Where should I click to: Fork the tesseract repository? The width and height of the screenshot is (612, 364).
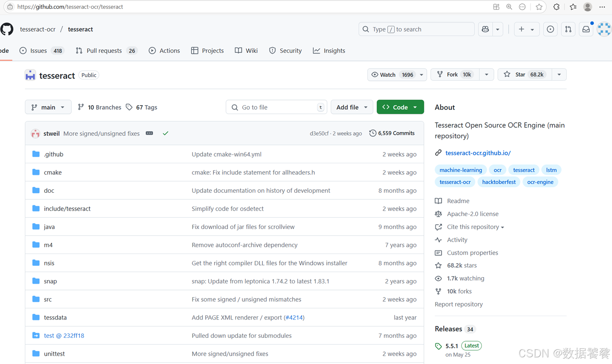coord(455,74)
